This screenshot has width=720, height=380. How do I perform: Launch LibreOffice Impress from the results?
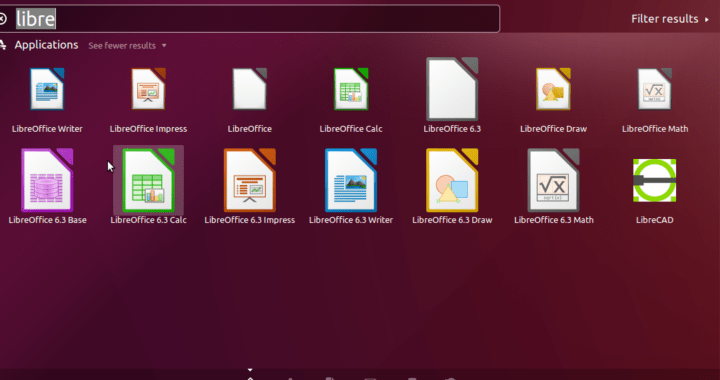pos(148,89)
